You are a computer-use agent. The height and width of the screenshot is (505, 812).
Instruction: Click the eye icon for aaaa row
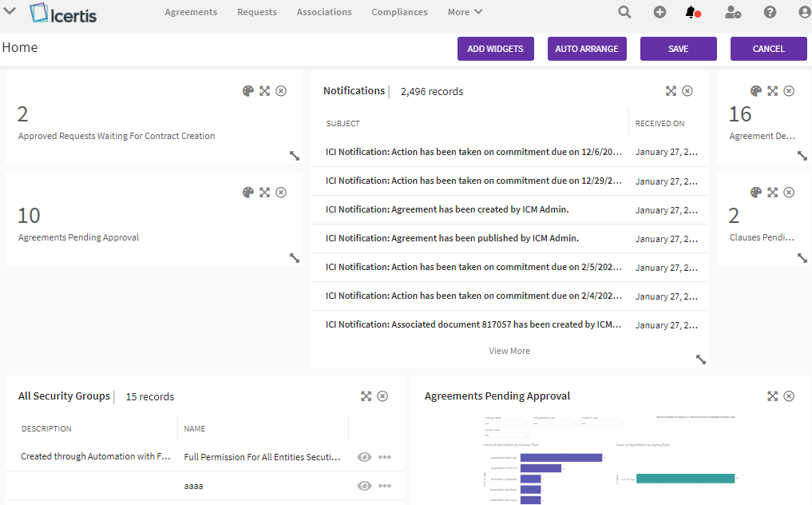[364, 486]
